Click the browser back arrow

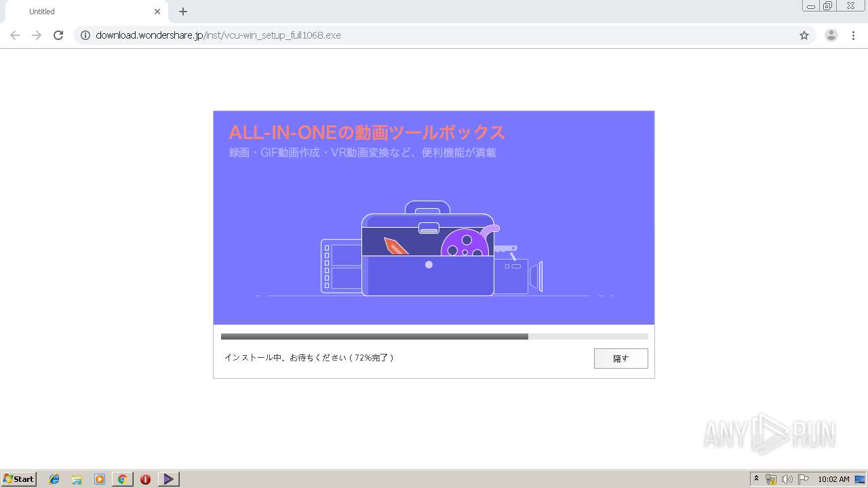(15, 35)
